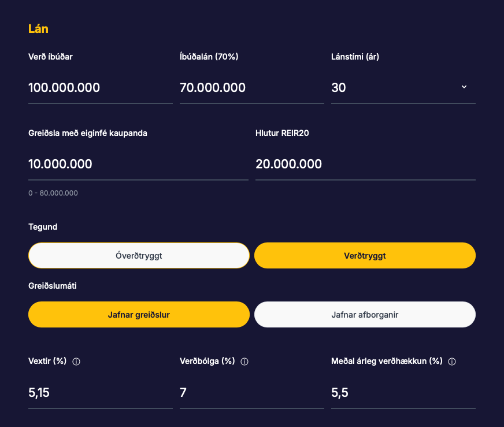Select Jafnar greiðslur payment method
504x427 pixels.
pos(139,315)
